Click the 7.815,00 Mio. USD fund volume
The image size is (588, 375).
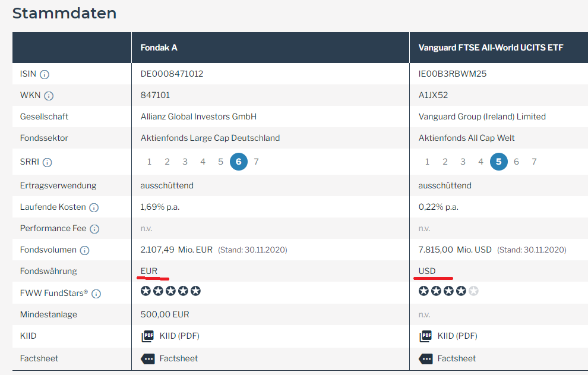455,250
